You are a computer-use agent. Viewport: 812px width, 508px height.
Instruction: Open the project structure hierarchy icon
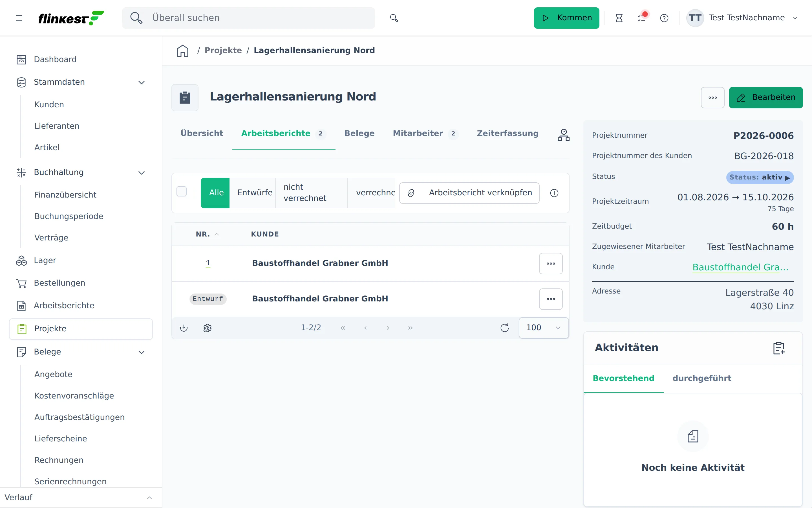click(x=563, y=135)
